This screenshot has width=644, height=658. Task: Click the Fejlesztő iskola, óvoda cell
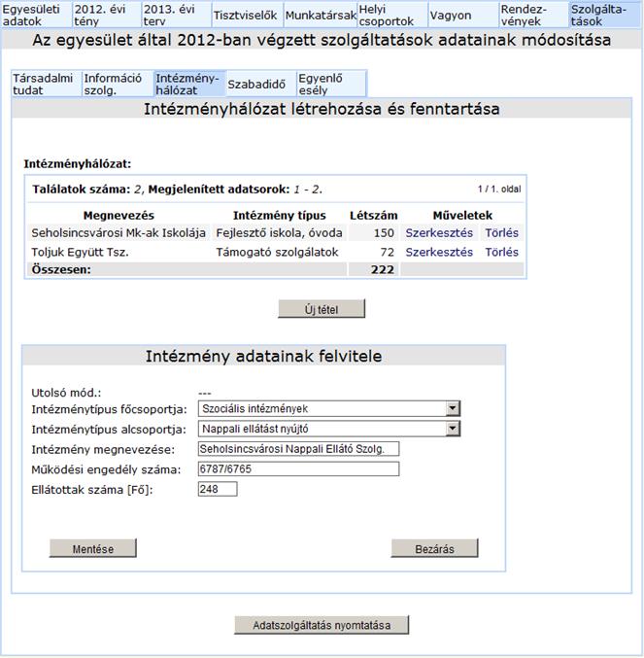[279, 233]
